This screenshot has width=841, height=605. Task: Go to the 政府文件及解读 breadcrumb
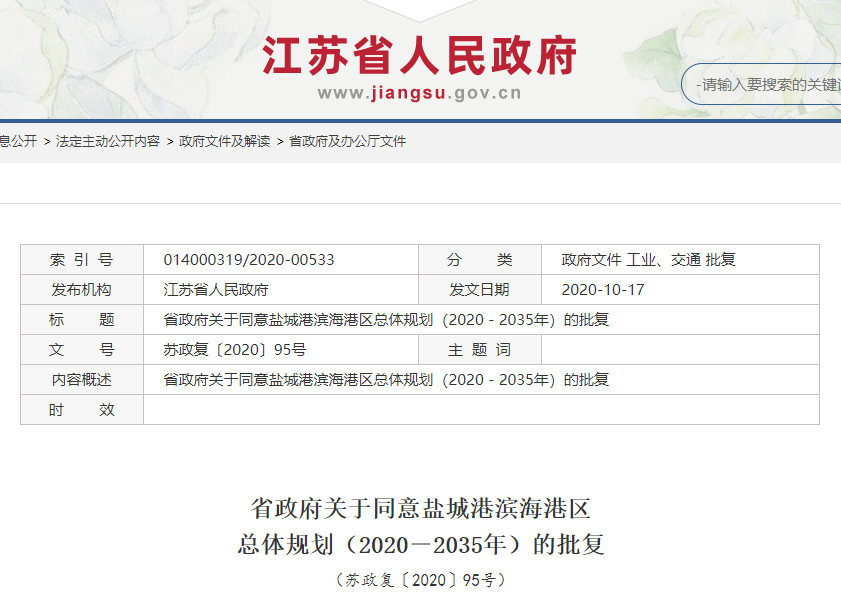[x=224, y=142]
